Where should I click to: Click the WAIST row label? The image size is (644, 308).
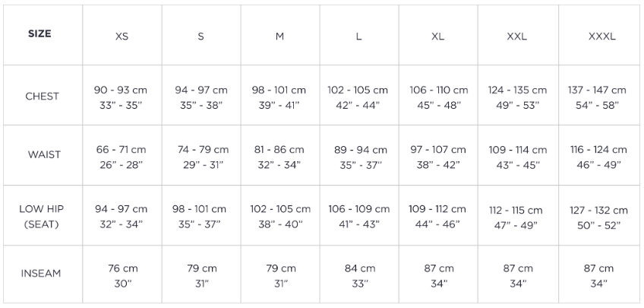pos(42,155)
